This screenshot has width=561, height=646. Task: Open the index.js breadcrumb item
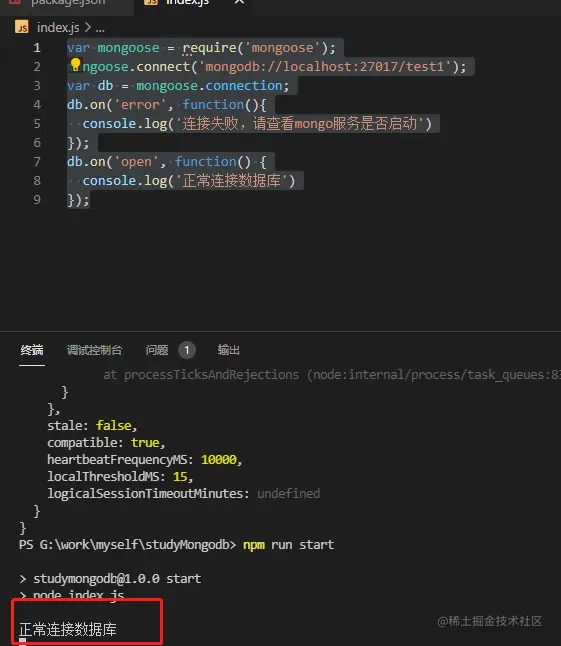point(58,28)
